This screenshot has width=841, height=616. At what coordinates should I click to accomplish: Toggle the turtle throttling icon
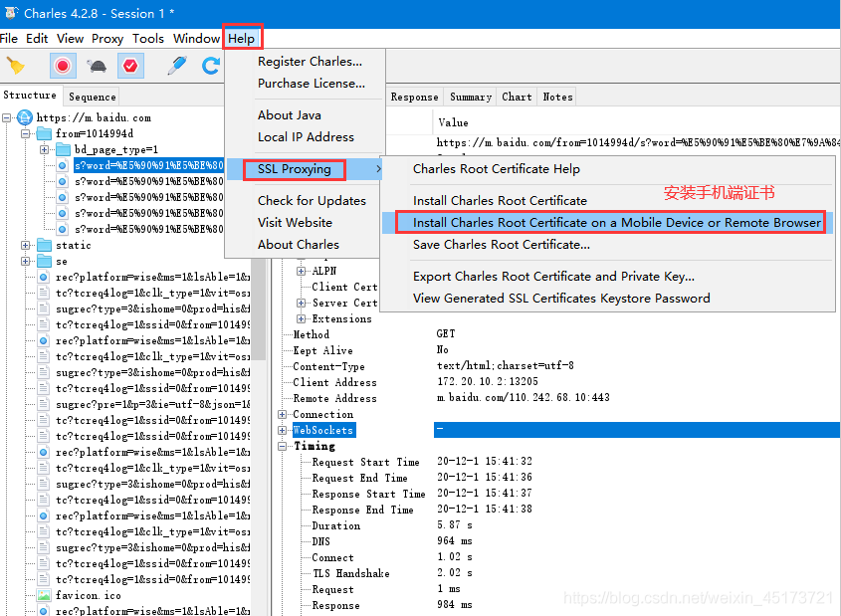tap(98, 66)
